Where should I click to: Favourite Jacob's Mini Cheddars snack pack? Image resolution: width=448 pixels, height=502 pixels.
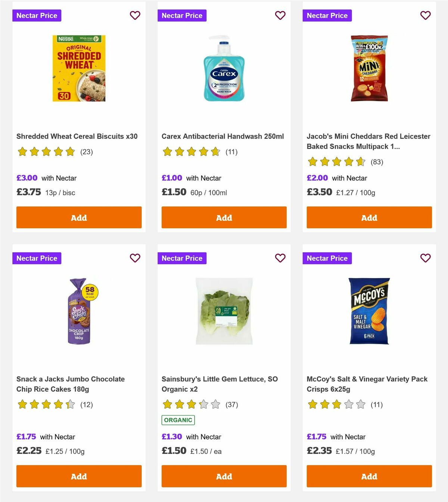425,15
